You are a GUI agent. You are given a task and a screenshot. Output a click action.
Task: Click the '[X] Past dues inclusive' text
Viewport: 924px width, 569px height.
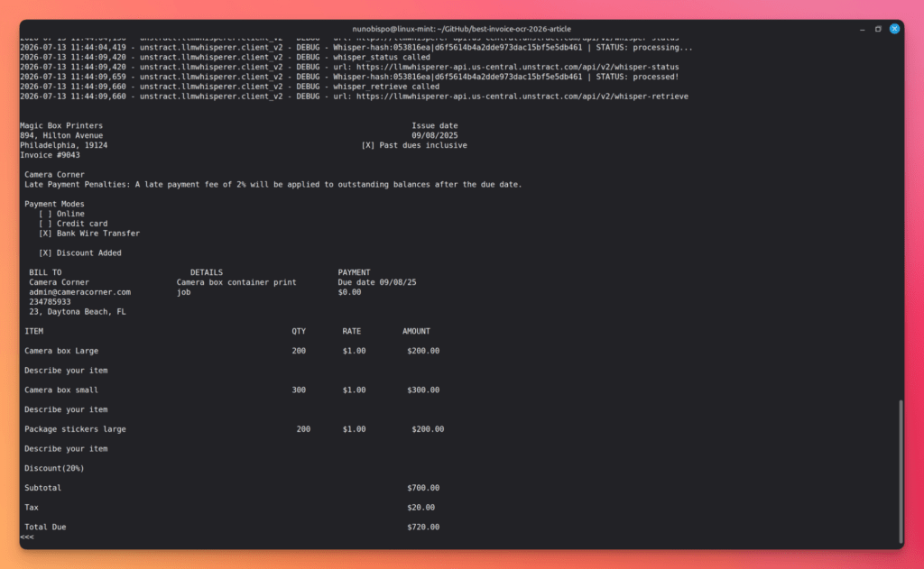[414, 145]
